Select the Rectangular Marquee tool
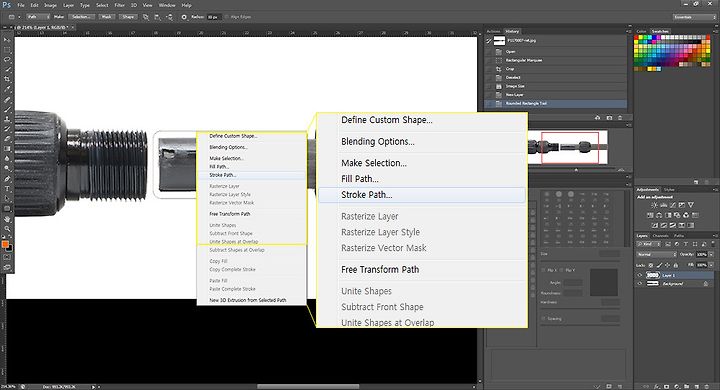 7,50
